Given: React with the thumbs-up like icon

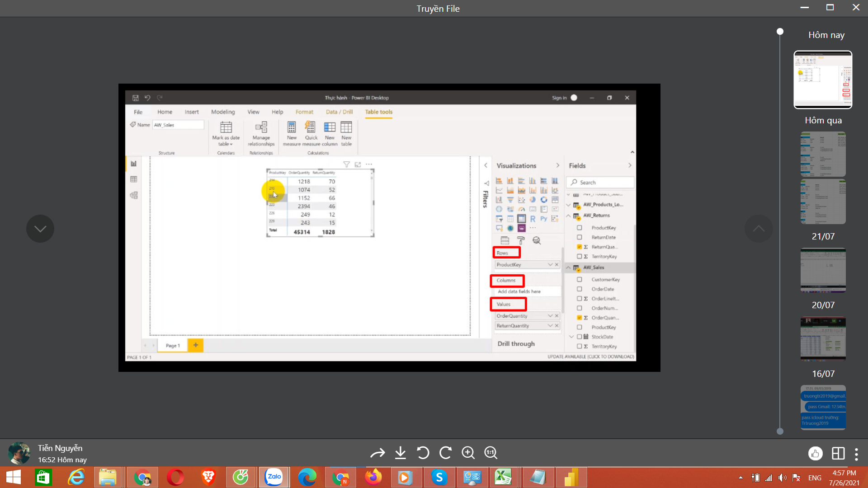Looking at the screenshot, I should point(815,454).
